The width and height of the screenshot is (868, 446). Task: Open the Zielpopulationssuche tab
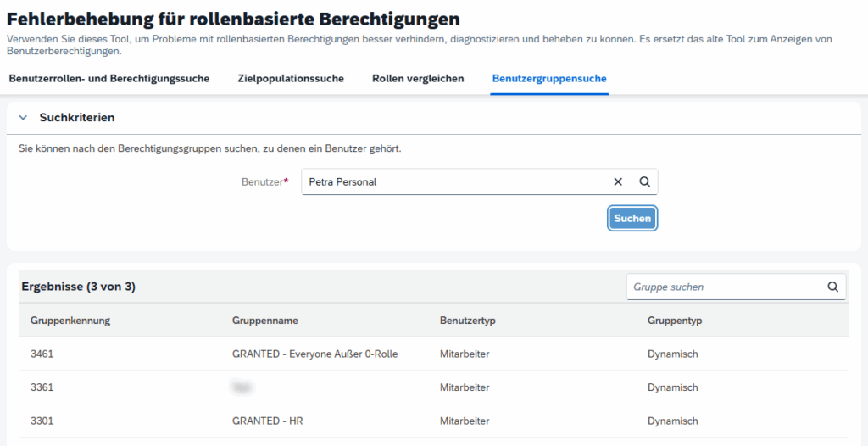point(291,79)
